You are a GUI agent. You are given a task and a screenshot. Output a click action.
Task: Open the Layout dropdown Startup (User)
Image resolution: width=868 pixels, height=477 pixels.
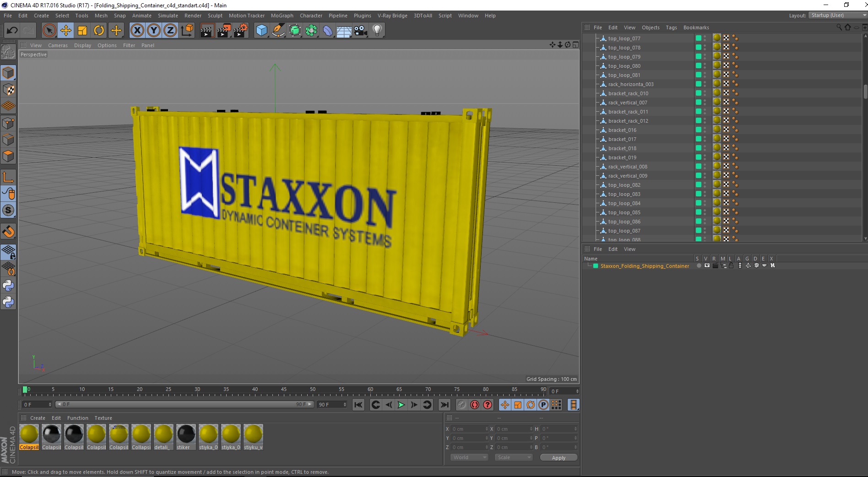coord(837,15)
